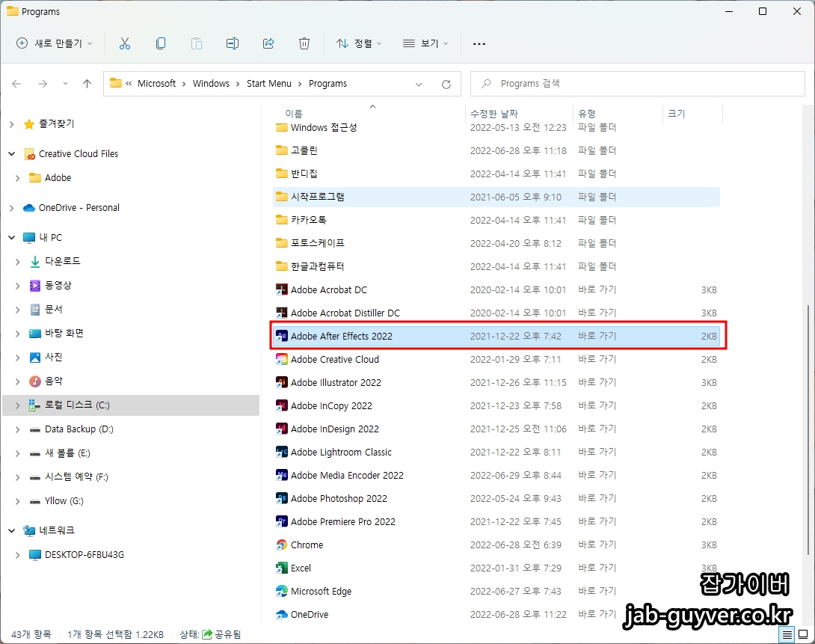The width and height of the screenshot is (815, 644).
Task: Click Microsoft in the address breadcrumb
Action: pyautogui.click(x=156, y=84)
